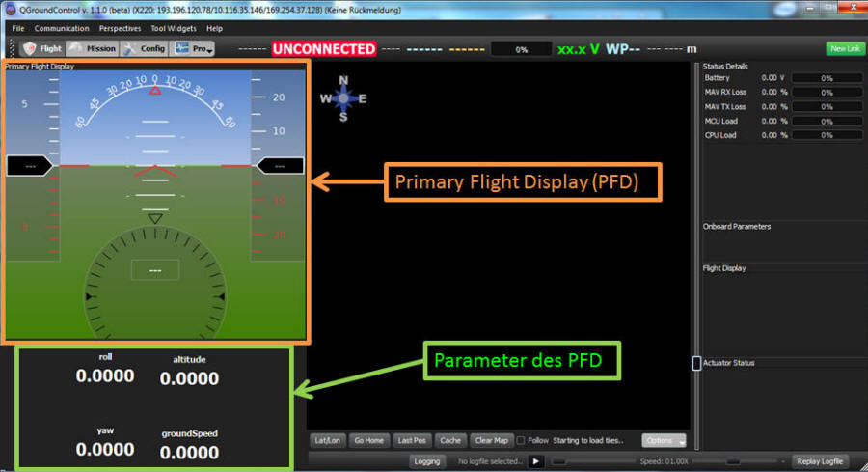
Task: Open the map Options dropdown
Action: pos(664,440)
